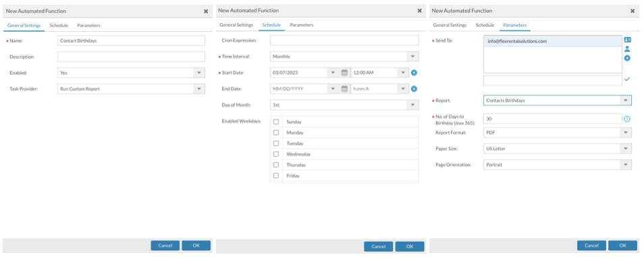The image size is (644, 257).
Task: Click the No. of Days field showing 30
Action: point(552,119)
